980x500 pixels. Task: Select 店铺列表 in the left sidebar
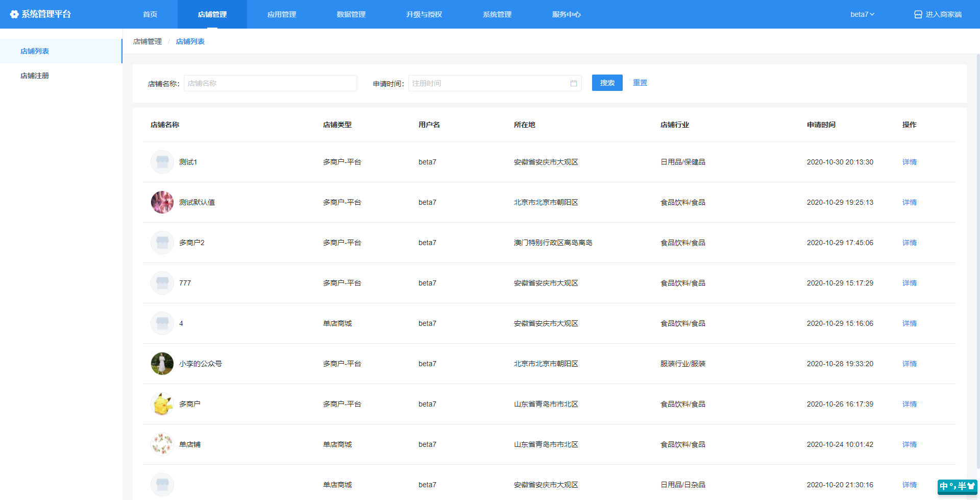pos(61,51)
